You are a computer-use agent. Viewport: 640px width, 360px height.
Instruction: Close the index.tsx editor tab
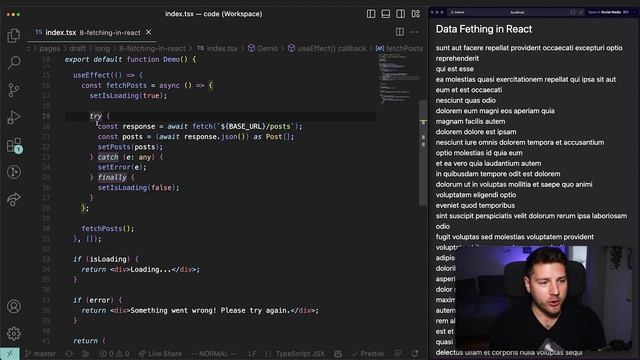pyautogui.click(x=149, y=32)
